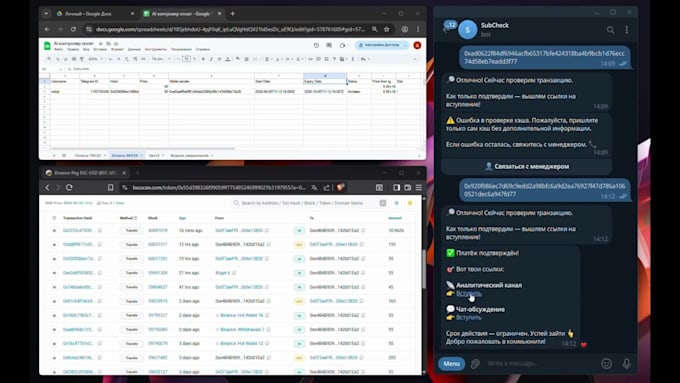
Task: Open the comments panel icon in Sheets
Action: coord(329,45)
